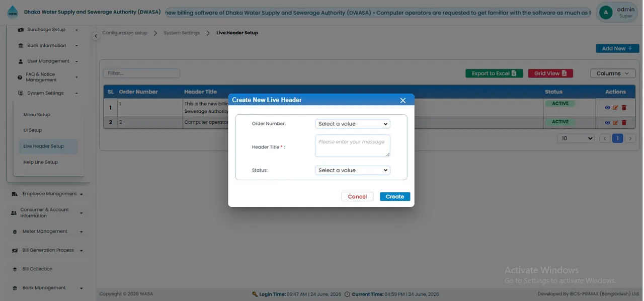Screen dimensions: 644x301
Task: Delete row 1 with the trash icon
Action: tap(624, 108)
